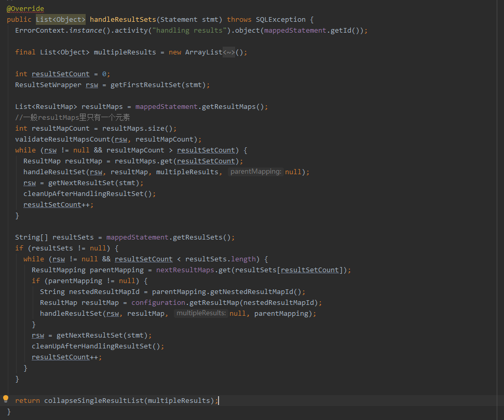
Task: Click the validateResultMapsCount call
Action: [63, 139]
